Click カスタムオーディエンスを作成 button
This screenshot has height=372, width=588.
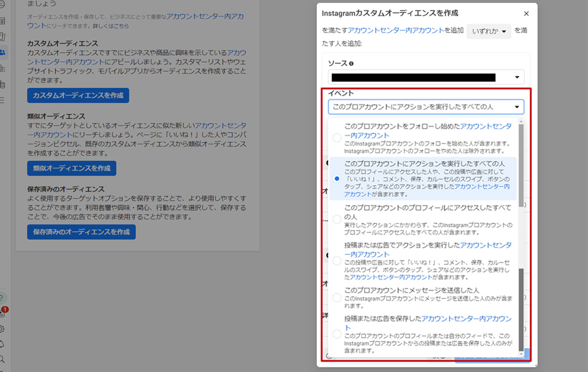78,95
